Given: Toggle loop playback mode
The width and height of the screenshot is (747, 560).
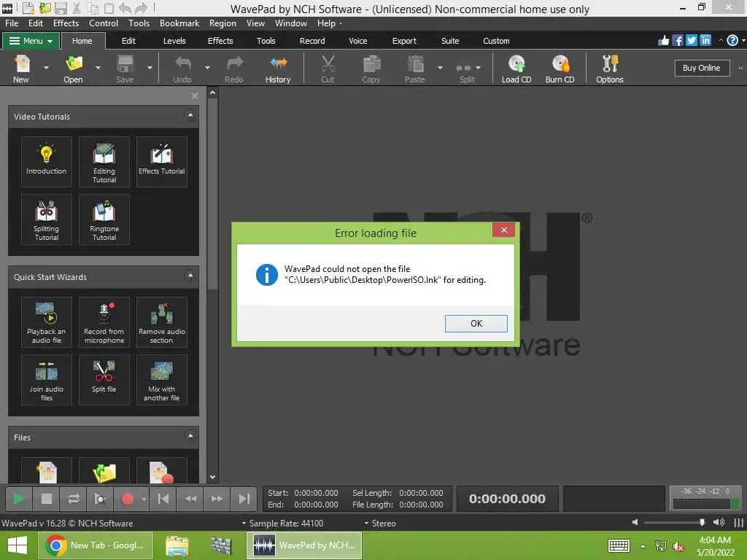Looking at the screenshot, I should [x=74, y=499].
